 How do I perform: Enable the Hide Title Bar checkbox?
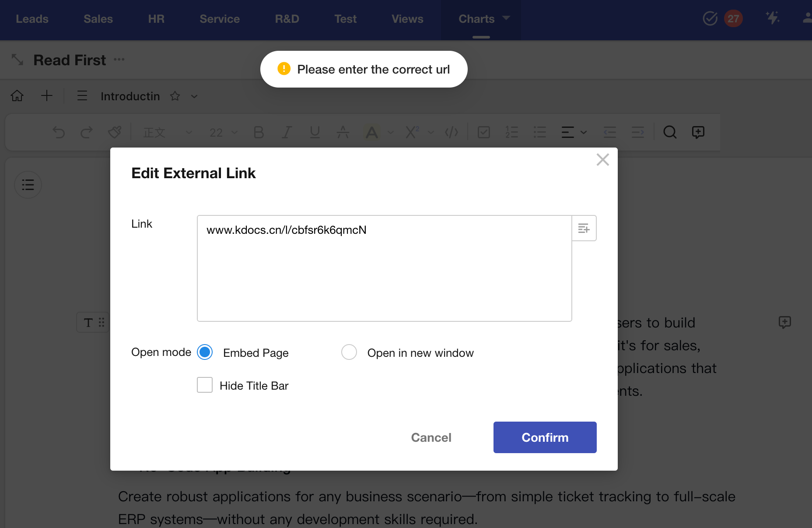tap(205, 385)
